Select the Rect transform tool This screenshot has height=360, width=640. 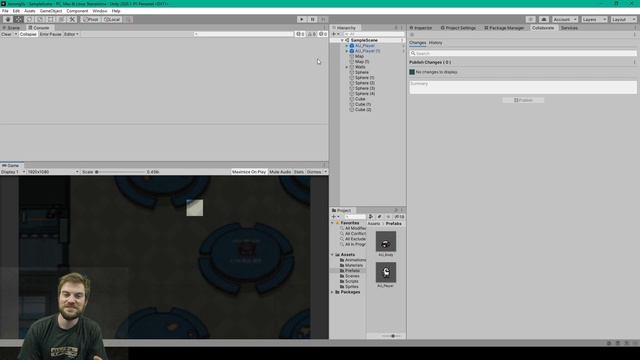pos(51,19)
